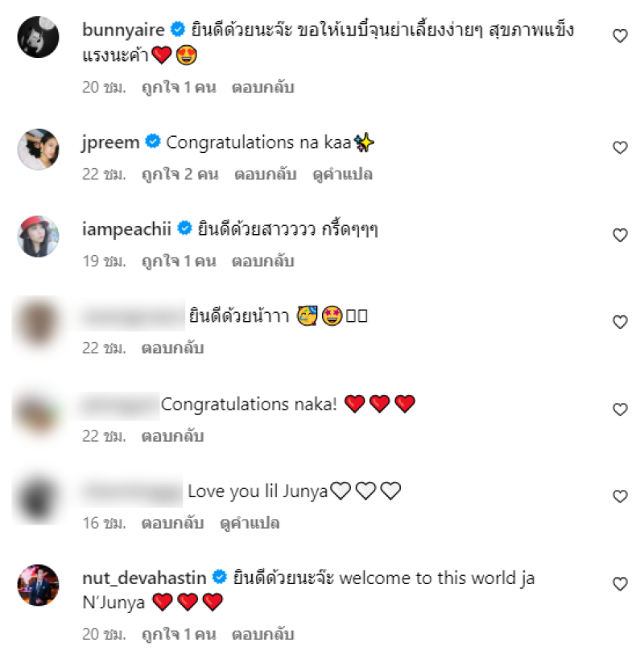Like jpreem's Congratulations na kaa comment
Screen dimensions: 644x671
620,148
